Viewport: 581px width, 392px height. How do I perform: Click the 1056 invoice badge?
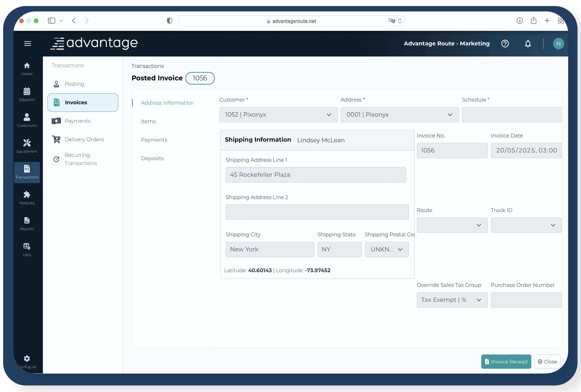pos(200,78)
